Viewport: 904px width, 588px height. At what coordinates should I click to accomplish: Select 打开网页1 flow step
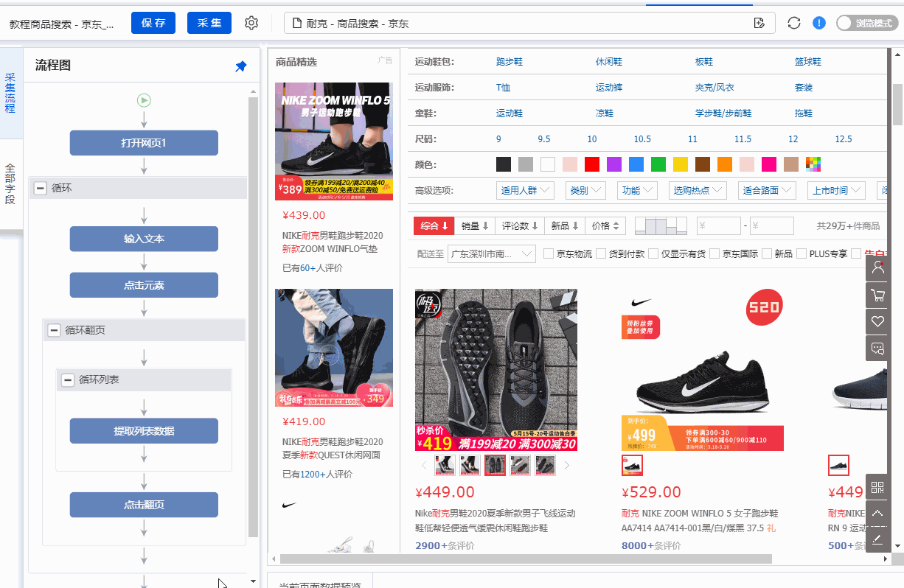[x=144, y=143]
